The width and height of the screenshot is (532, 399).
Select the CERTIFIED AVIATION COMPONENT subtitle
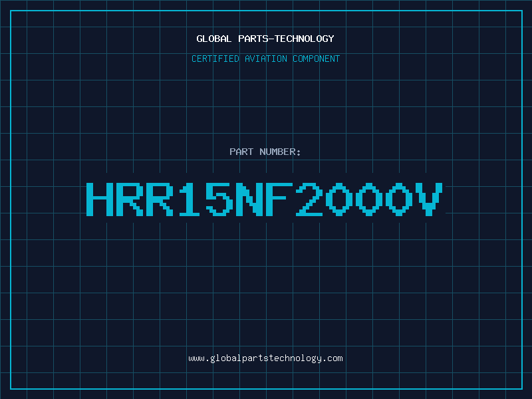(265, 59)
